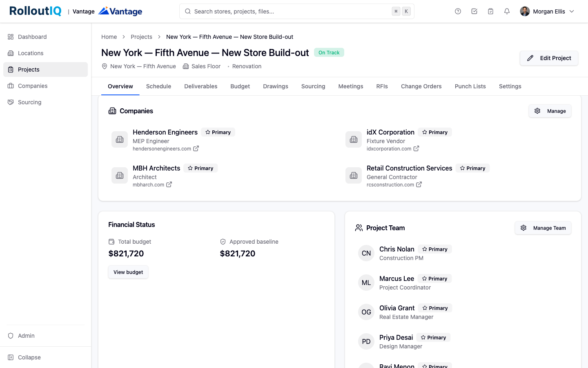Click Marcus Lee's ML avatar
The height and width of the screenshot is (368, 588).
click(x=366, y=283)
